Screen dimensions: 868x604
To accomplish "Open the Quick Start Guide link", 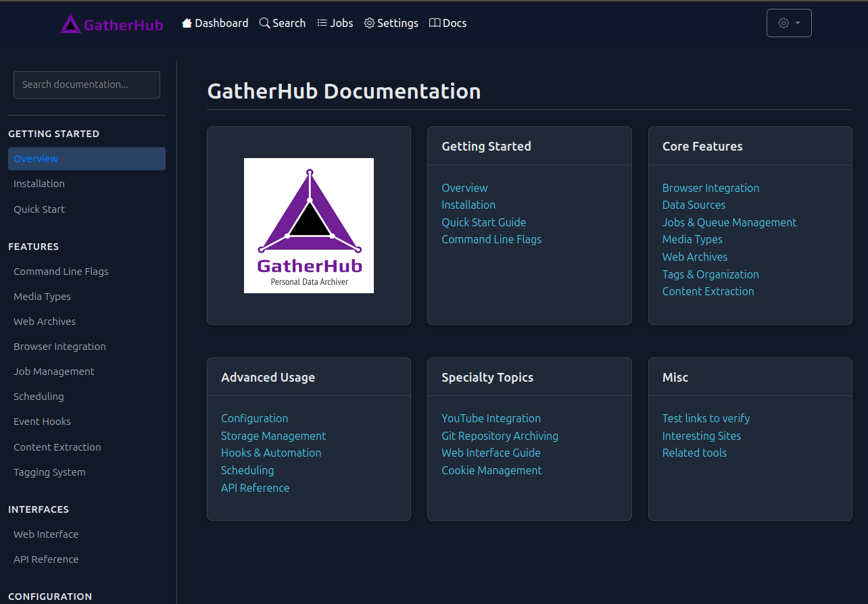I will coord(483,222).
